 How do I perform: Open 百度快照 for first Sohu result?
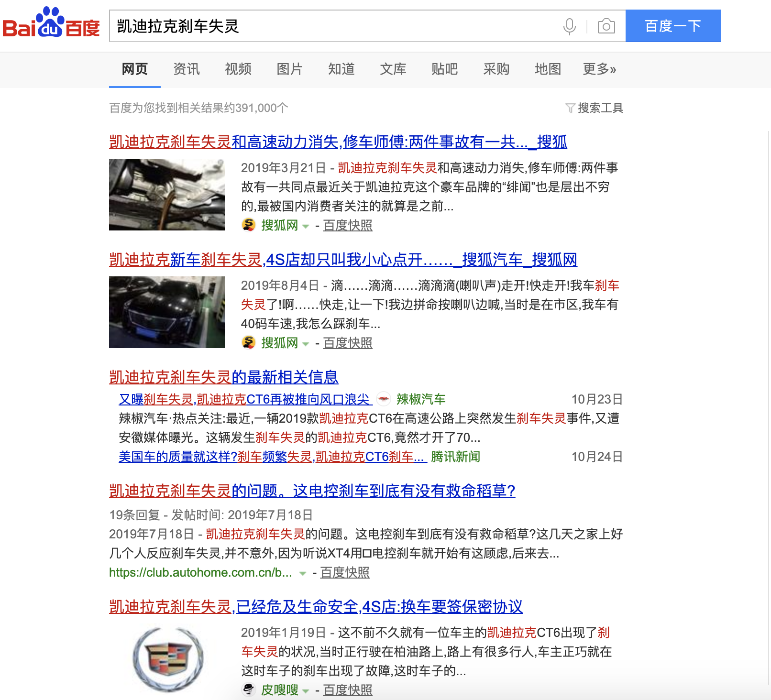[348, 225]
